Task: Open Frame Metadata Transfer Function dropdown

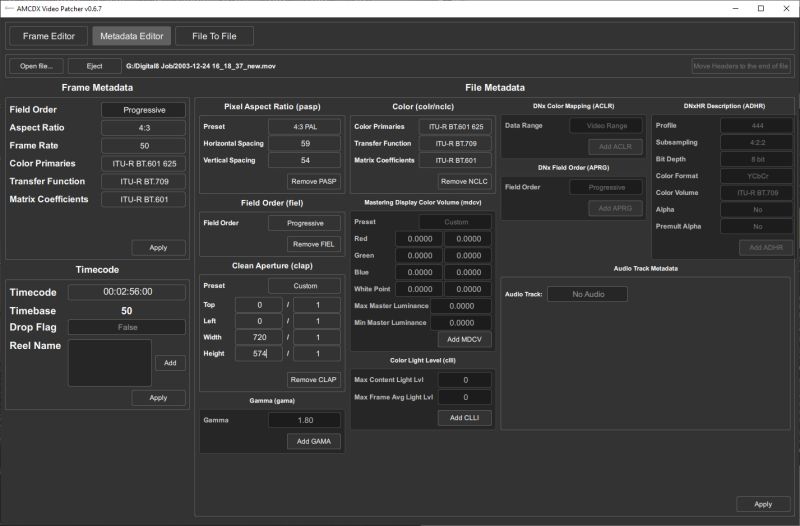Action: [x=144, y=182]
